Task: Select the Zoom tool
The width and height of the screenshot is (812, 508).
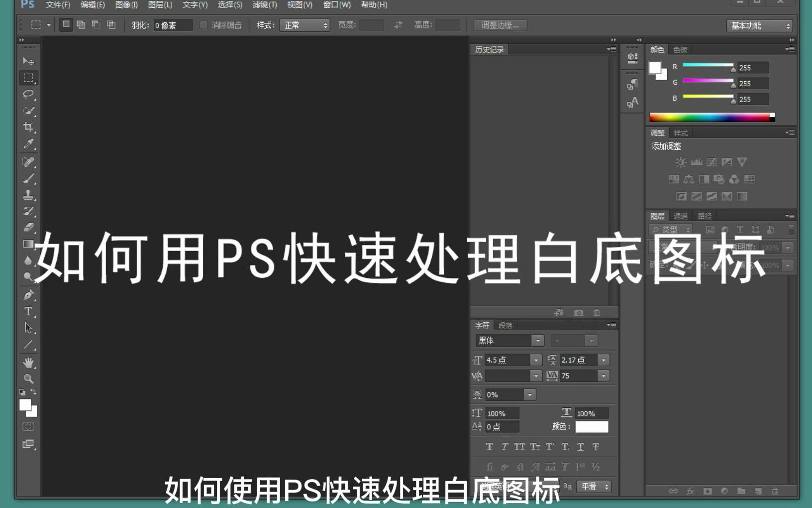Action: (x=28, y=379)
